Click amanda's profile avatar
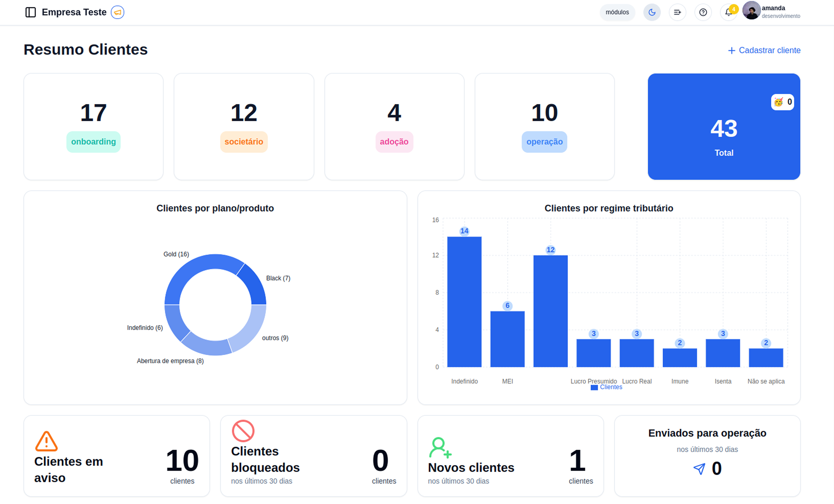The image size is (834, 504). (x=751, y=10)
